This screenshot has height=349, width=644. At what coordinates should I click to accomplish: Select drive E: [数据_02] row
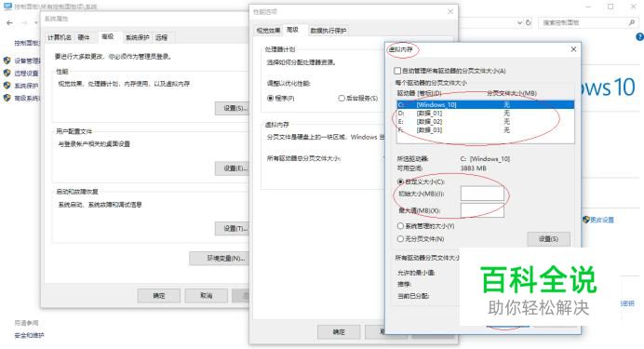pos(486,122)
